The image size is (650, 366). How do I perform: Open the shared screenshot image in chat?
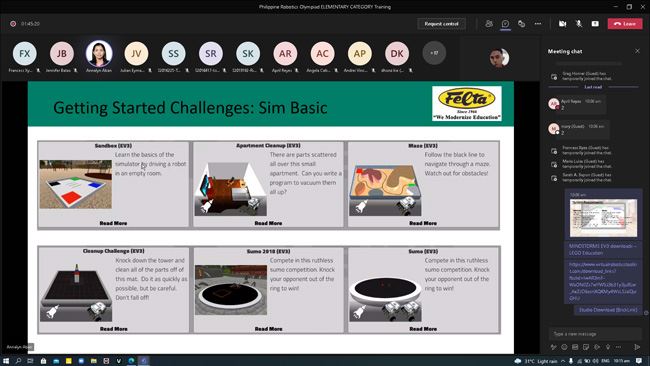(603, 218)
